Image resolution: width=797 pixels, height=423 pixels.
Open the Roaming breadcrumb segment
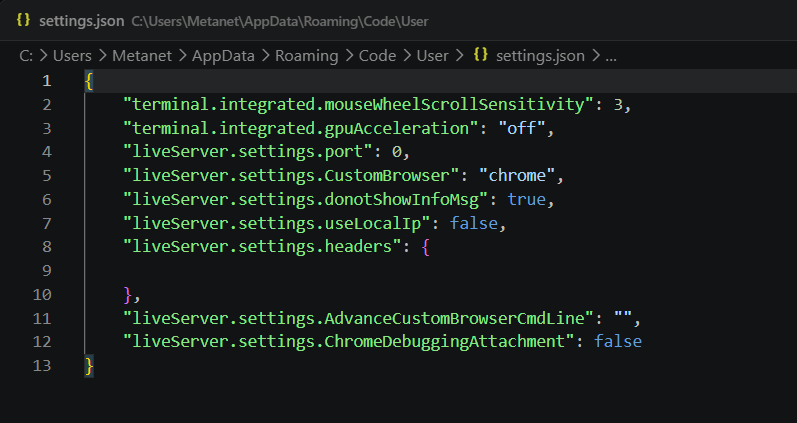306,55
